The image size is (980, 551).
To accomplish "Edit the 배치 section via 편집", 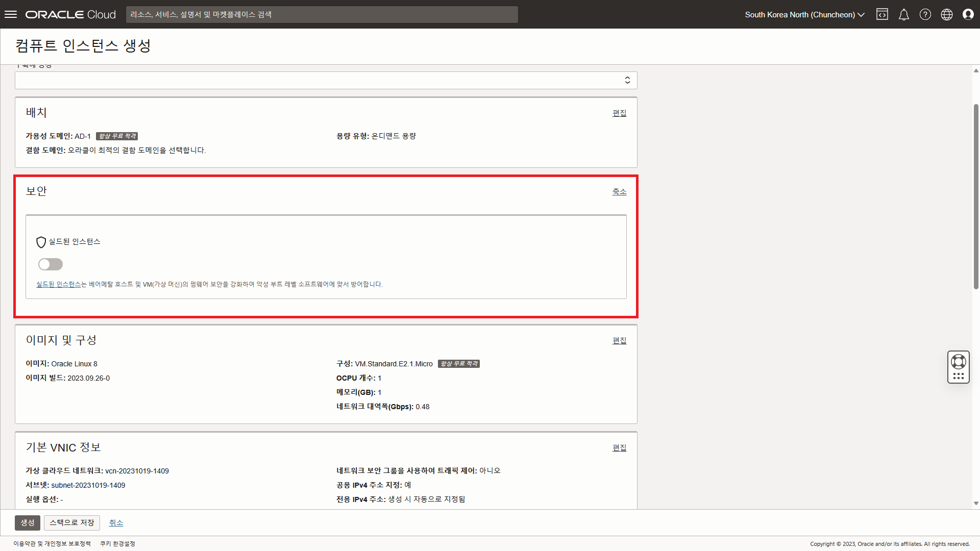I will pos(619,113).
